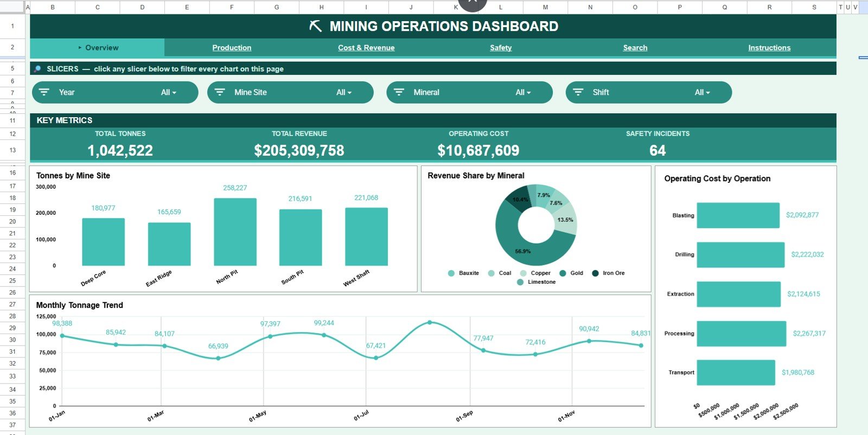Click the Extraction cost bar
868x435 pixels.
tap(739, 294)
